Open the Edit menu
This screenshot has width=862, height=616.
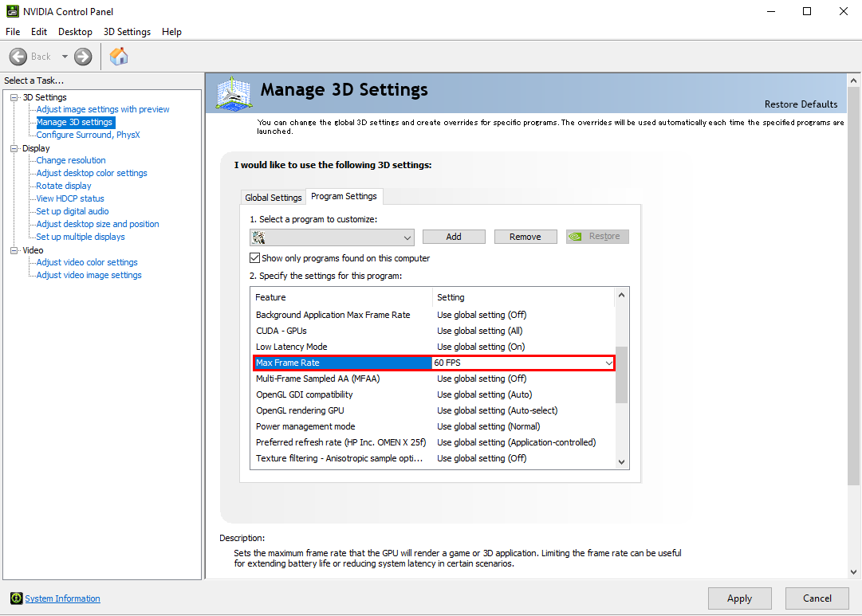[x=39, y=32]
